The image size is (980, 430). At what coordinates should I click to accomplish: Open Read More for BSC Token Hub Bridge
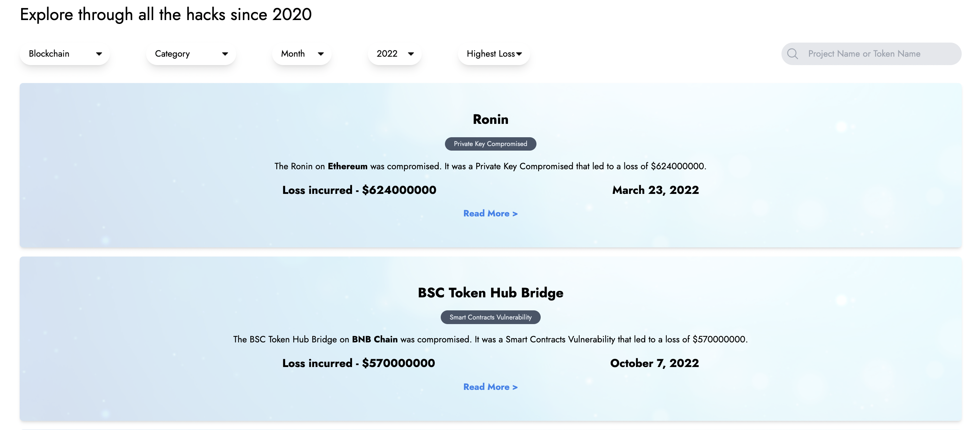pos(490,387)
